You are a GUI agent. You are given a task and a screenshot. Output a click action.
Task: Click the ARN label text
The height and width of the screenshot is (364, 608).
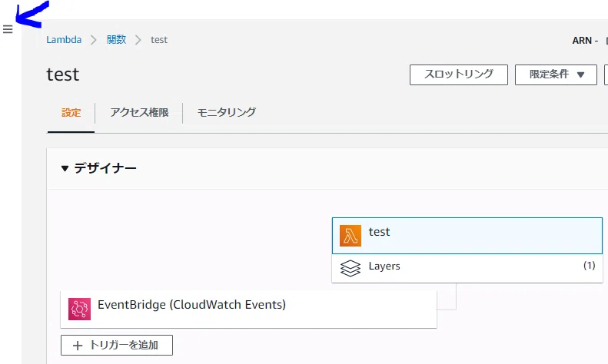(582, 40)
